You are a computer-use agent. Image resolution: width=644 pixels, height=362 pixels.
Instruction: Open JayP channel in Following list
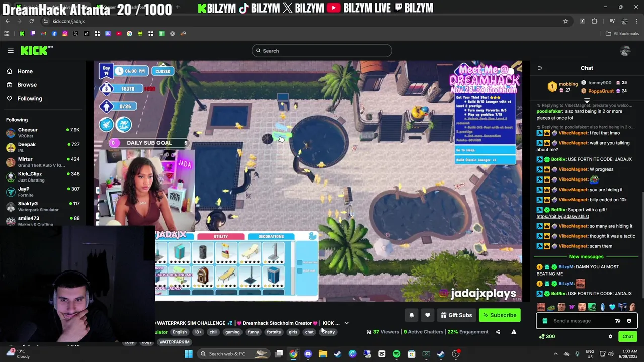pyautogui.click(x=43, y=192)
